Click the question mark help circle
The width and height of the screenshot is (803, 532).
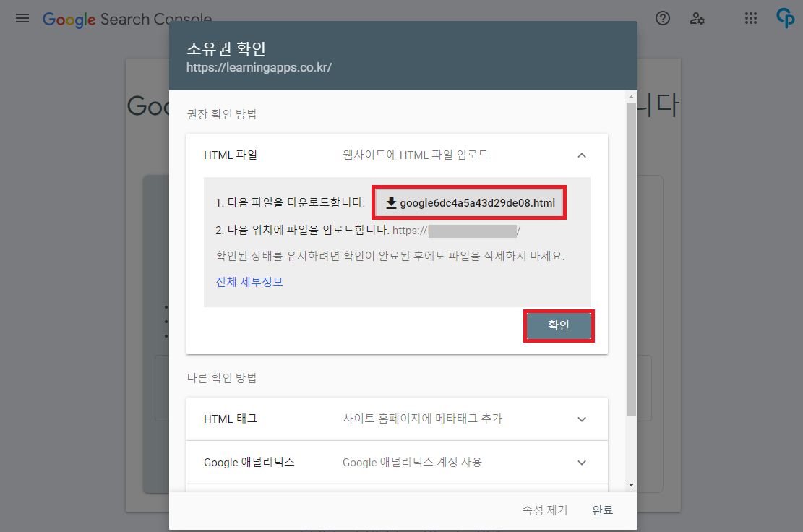[x=663, y=18]
